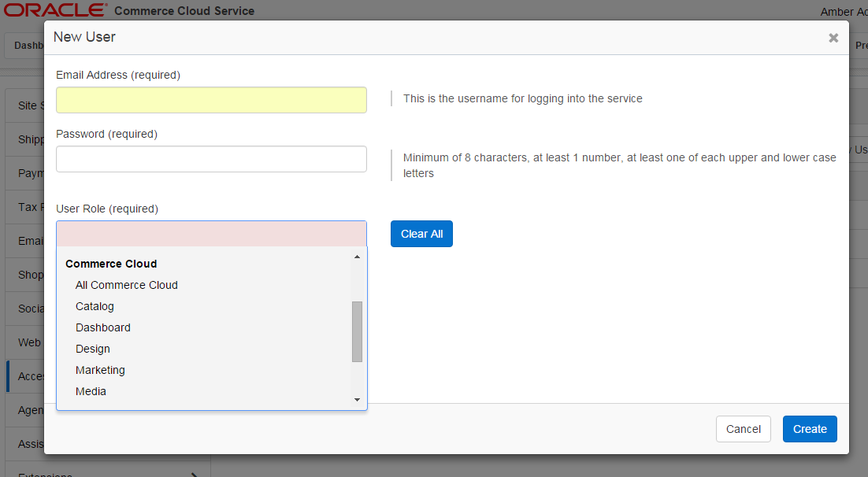
Task: Close the New User dialog
Action: point(833,38)
